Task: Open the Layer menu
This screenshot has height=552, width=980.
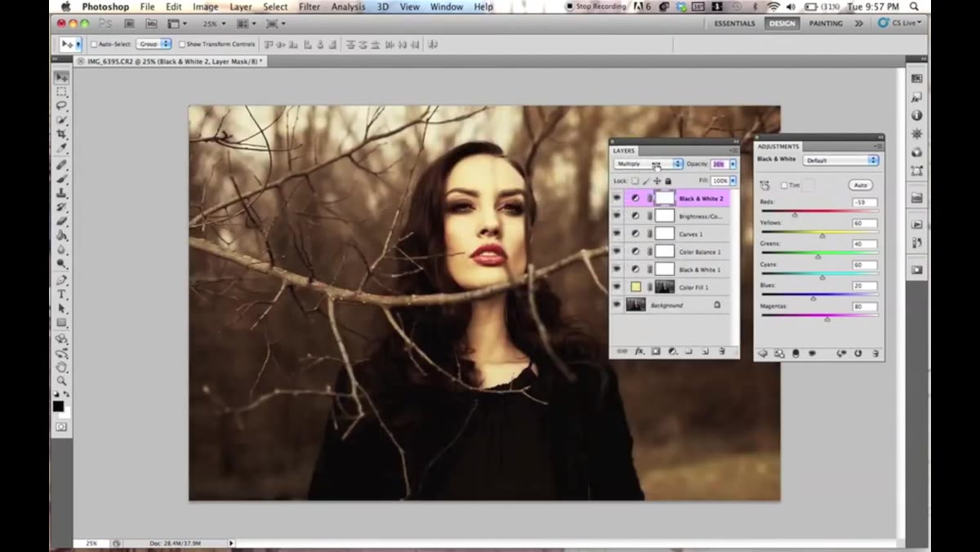Action: (241, 7)
